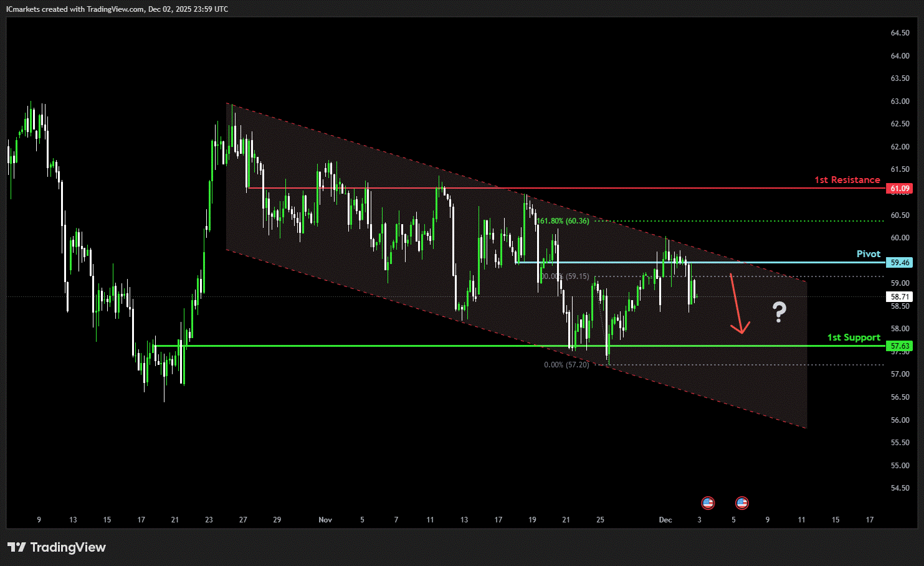
Task: Click the ICmarkets TradingView.com attribution text
Action: pos(117,9)
